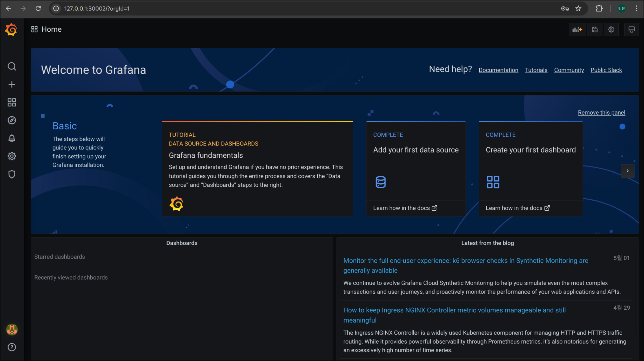This screenshot has height=361, width=644.
Task: Open the Dashboards sidebar icon
Action: (12, 102)
